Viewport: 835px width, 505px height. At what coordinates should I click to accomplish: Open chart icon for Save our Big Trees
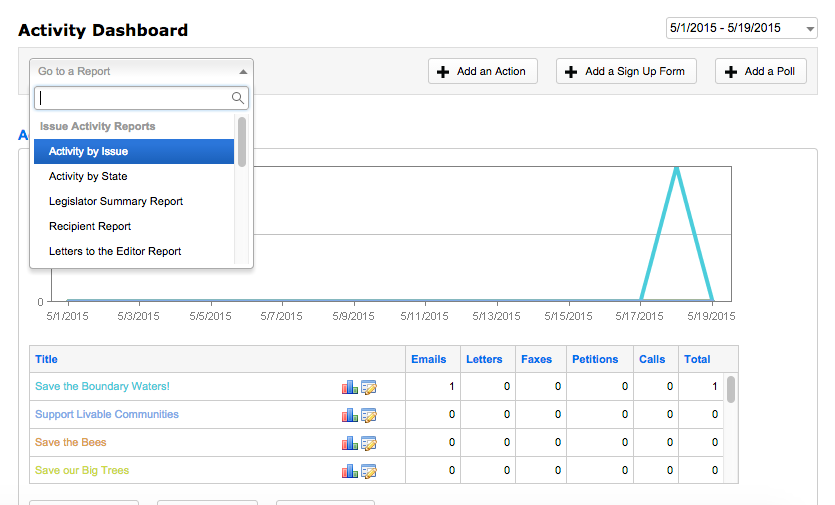(x=349, y=471)
